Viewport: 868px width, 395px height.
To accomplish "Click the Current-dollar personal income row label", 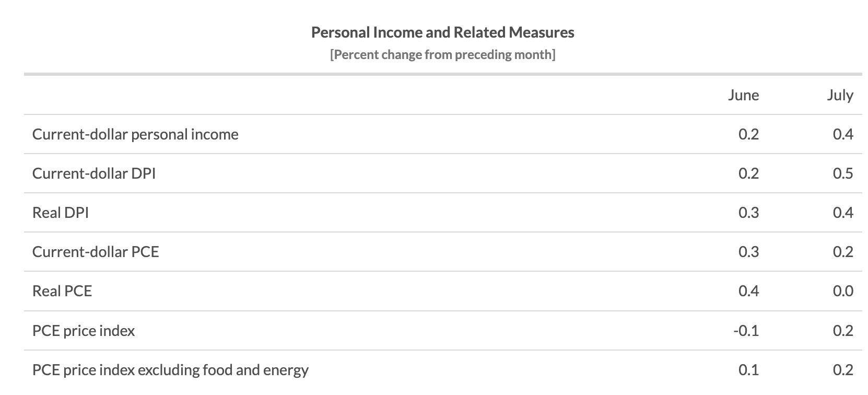I will (x=135, y=134).
